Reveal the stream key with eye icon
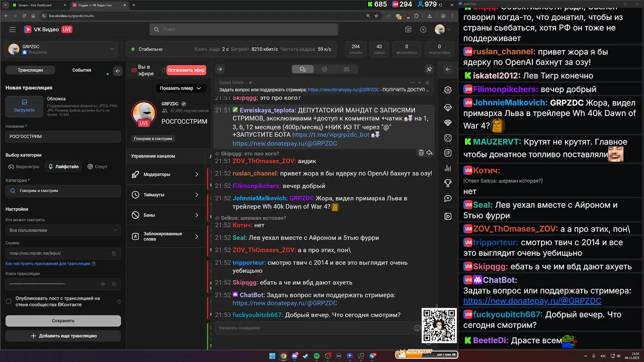Screen dimensions: 644x362 [x=103, y=284]
